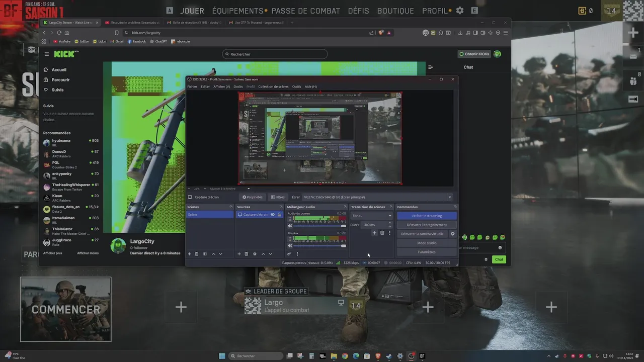The height and width of the screenshot is (362, 644).
Task: Open transition properties three-dot menu
Action: pos(389,233)
